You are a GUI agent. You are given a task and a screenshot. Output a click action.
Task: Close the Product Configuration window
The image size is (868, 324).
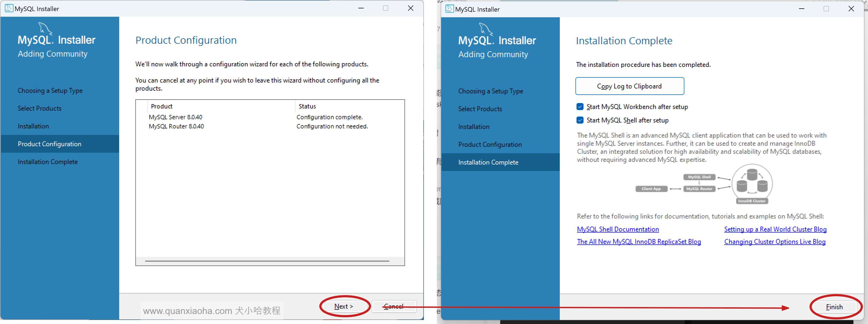[x=410, y=8]
